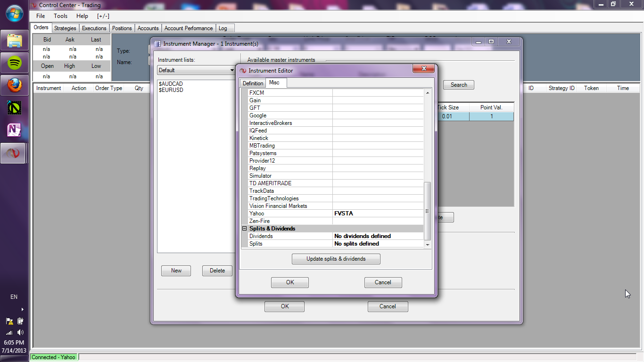Screen dimensions: 644x362
Task: Open OneNote from the taskbar
Action: pos(14,131)
